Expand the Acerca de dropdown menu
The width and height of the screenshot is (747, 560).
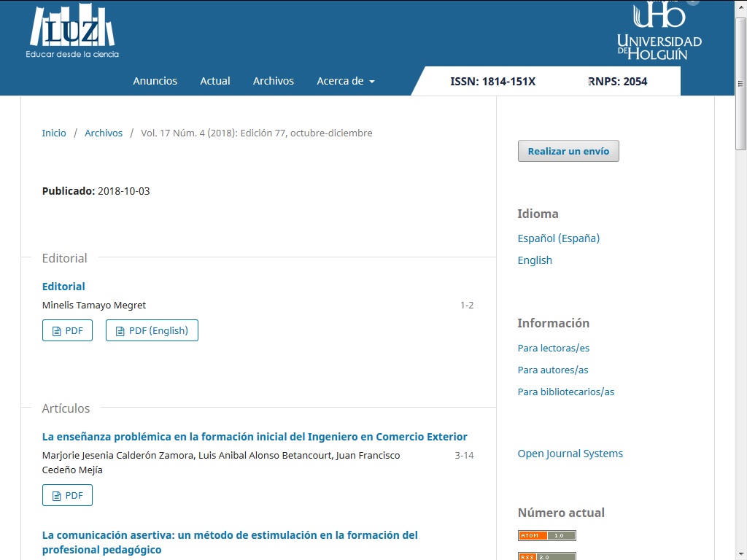pyautogui.click(x=345, y=81)
